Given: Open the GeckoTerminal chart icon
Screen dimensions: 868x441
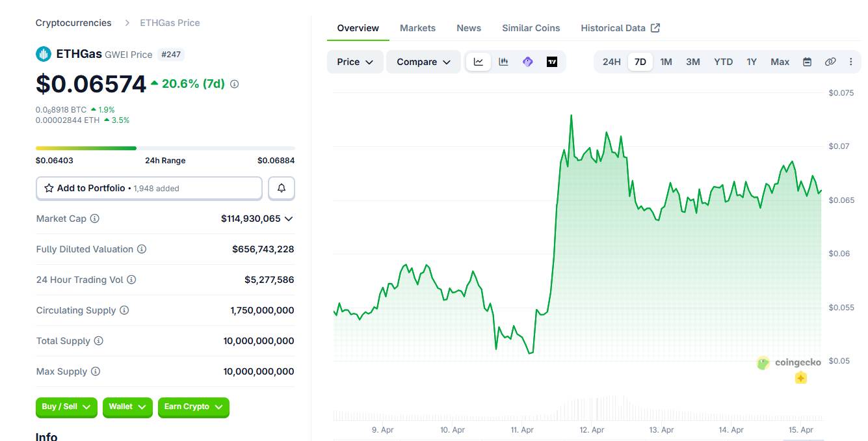Looking at the screenshot, I should click(527, 61).
